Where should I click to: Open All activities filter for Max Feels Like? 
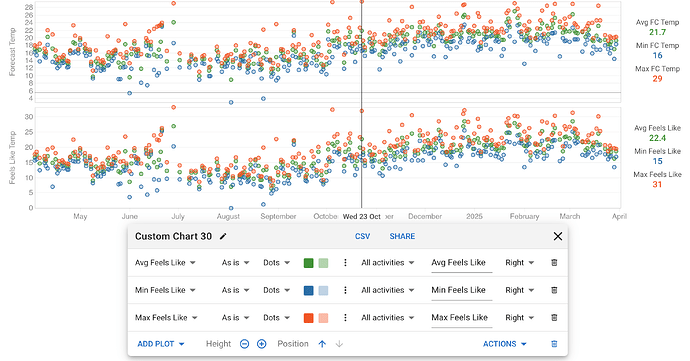point(388,317)
